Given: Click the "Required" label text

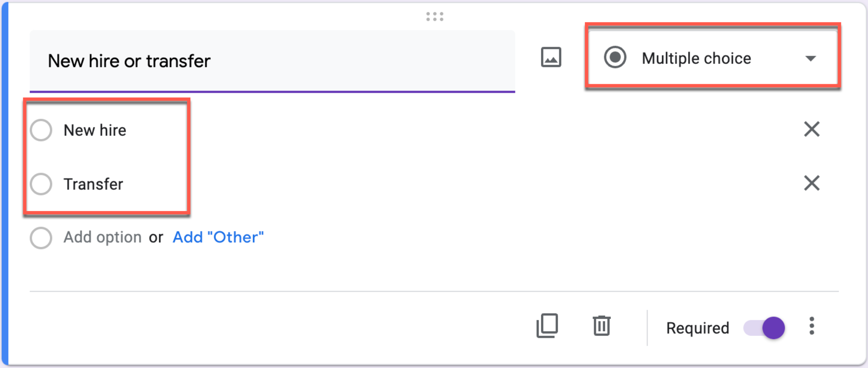Looking at the screenshot, I should 698,328.
